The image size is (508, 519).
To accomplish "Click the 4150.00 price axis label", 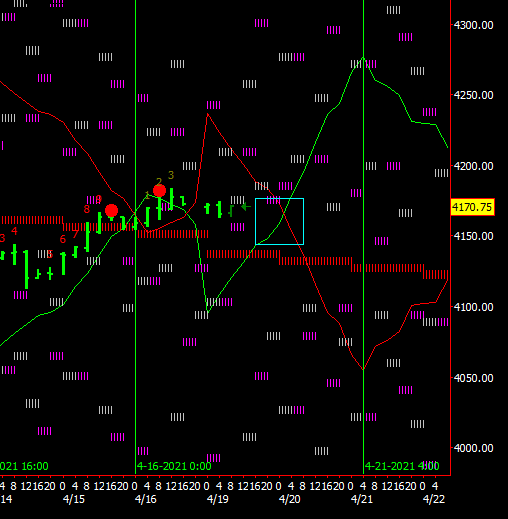I will [473, 236].
